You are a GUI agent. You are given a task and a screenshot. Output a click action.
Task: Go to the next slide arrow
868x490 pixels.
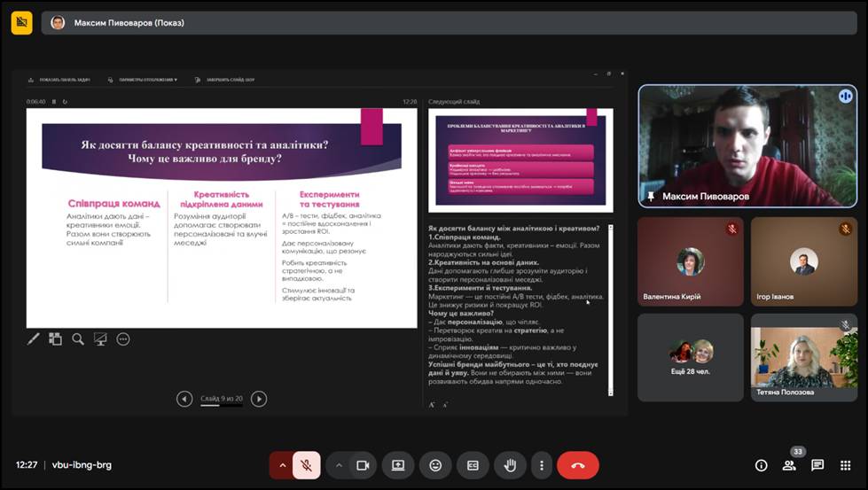click(x=259, y=399)
